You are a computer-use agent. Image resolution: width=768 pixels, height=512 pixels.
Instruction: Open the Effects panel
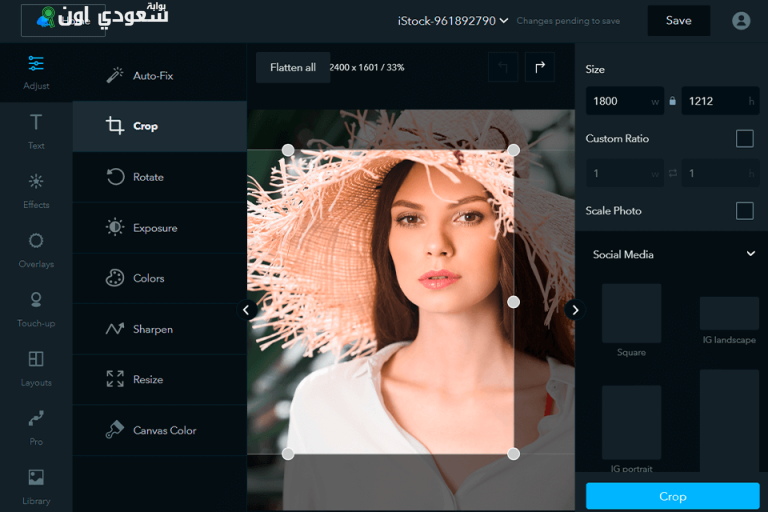click(36, 182)
